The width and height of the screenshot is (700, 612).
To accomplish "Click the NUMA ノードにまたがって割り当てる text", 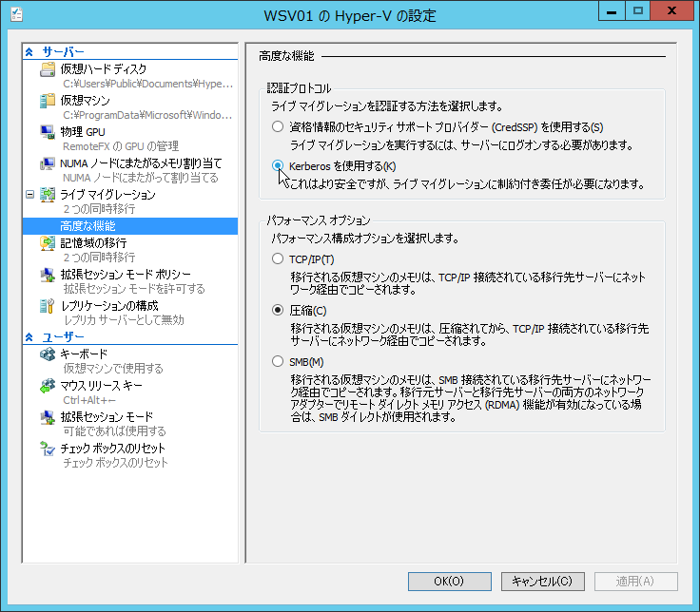I will [141, 178].
